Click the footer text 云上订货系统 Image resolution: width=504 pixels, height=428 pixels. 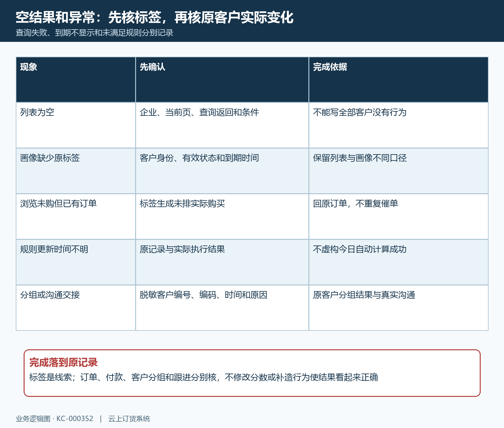click(129, 419)
